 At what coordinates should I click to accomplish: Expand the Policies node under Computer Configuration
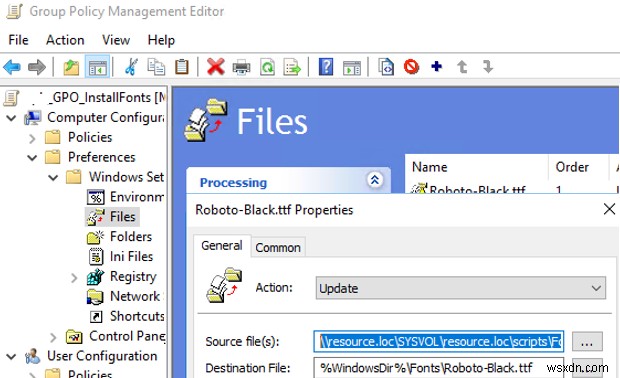[x=32, y=138]
